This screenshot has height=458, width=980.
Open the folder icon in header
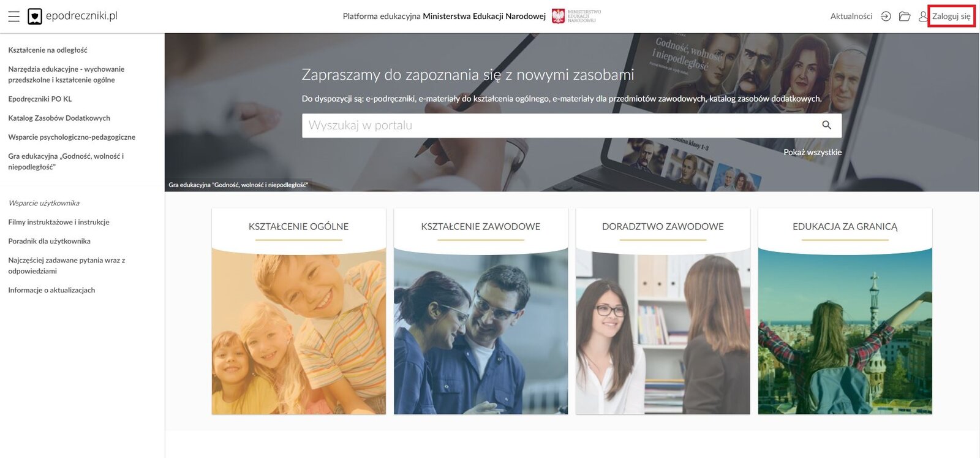(905, 17)
